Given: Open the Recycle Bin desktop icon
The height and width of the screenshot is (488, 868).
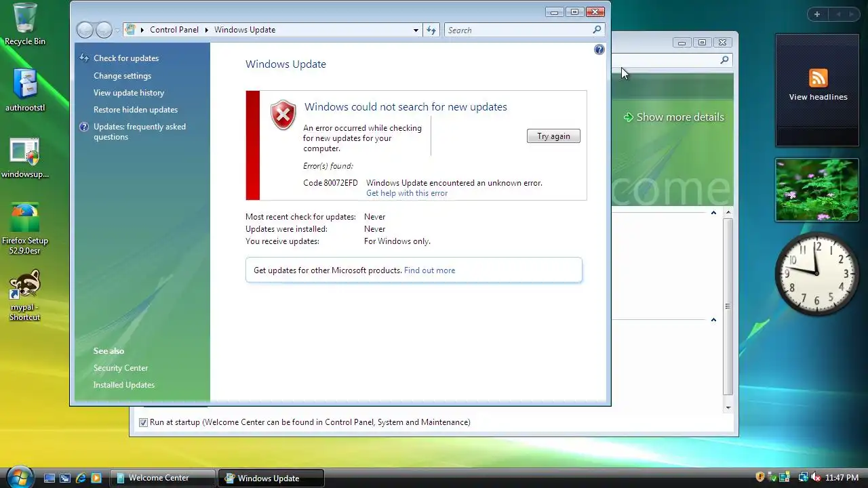Looking at the screenshot, I should click(x=25, y=24).
